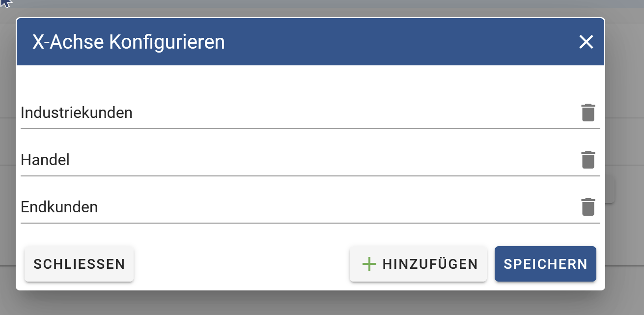This screenshot has width=644, height=315.
Task: Click the X-Achse Konfigurieren title text
Action: (129, 42)
